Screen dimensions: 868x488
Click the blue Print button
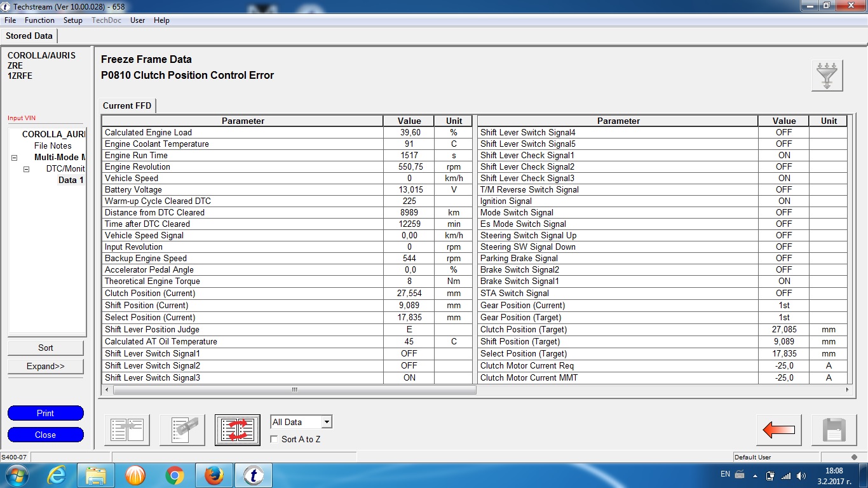point(46,413)
